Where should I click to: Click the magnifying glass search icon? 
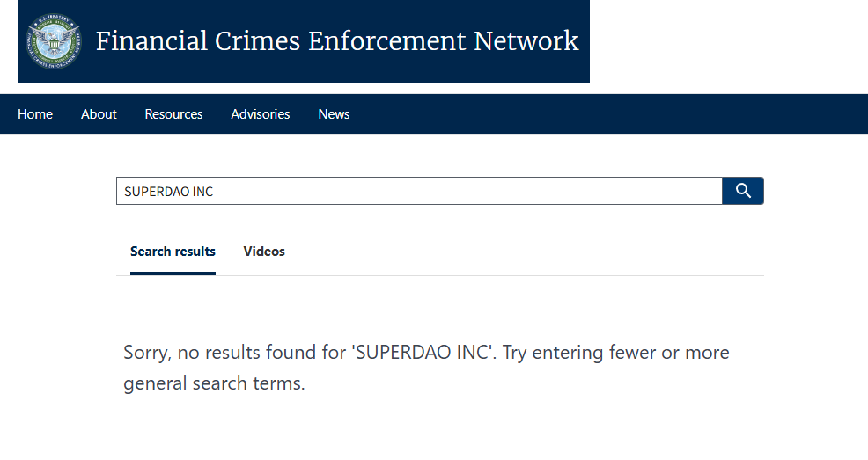point(743,191)
